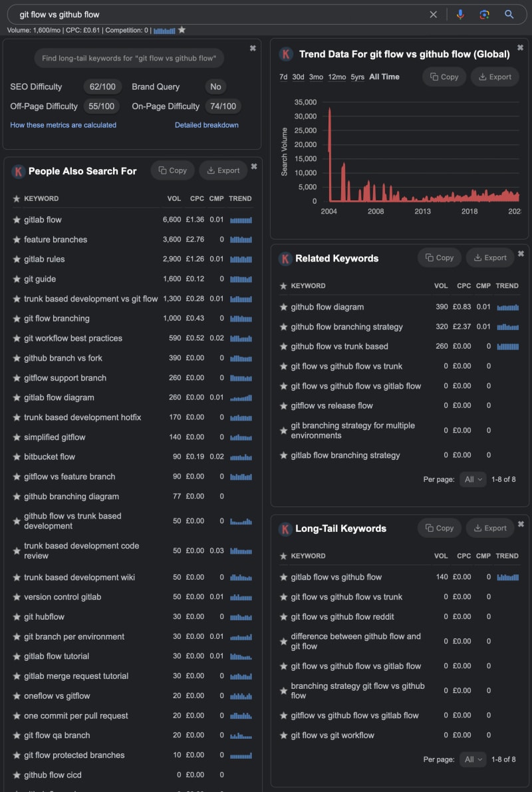
Task: Clear the search box with X icon
Action: point(433,15)
